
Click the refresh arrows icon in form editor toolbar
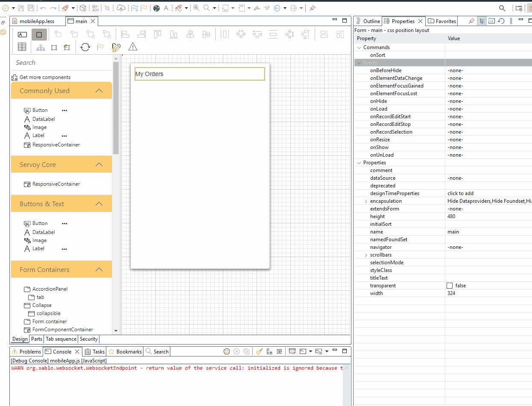[x=85, y=47]
